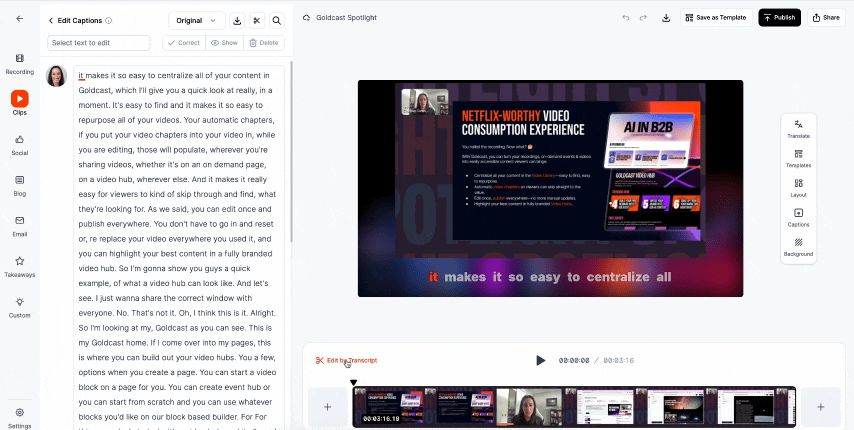Click Save as Template button
Screen dimensions: 854x430
[714, 18]
